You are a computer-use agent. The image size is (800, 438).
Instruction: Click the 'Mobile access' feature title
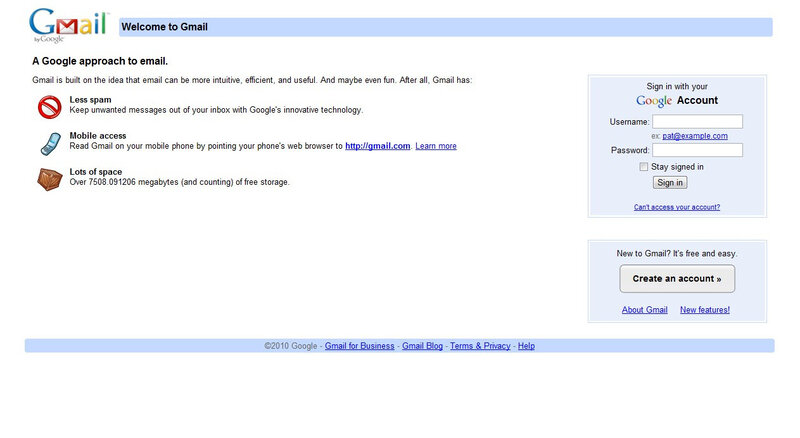[x=98, y=136]
